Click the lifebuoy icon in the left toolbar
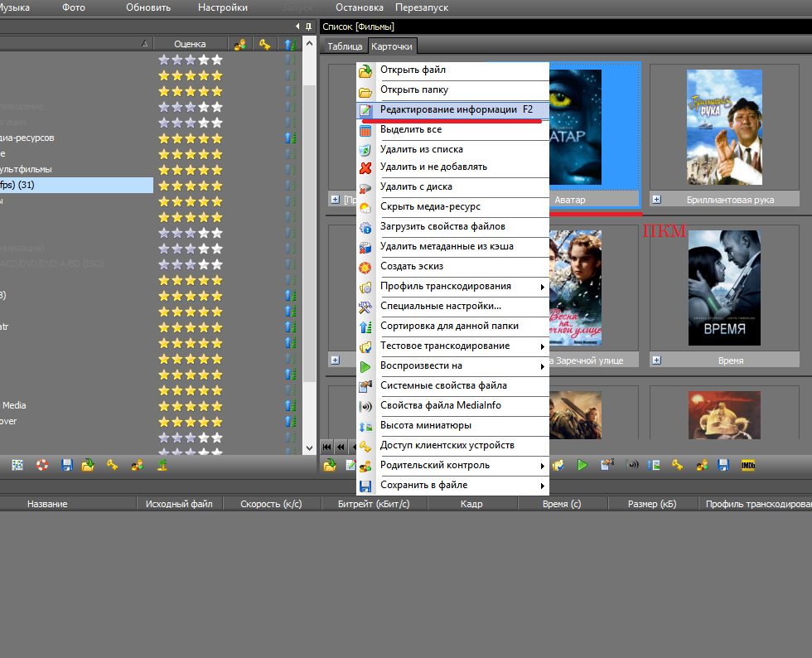The width and height of the screenshot is (812, 658). click(41, 466)
